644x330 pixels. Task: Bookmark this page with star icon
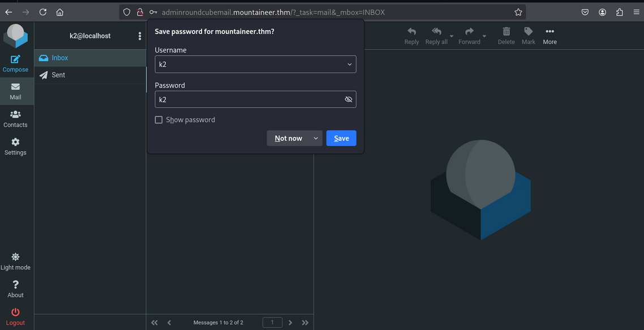[x=518, y=12]
